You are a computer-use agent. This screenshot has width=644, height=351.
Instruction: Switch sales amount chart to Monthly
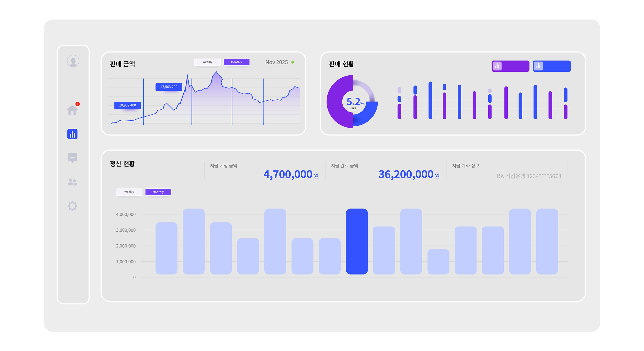click(x=236, y=62)
